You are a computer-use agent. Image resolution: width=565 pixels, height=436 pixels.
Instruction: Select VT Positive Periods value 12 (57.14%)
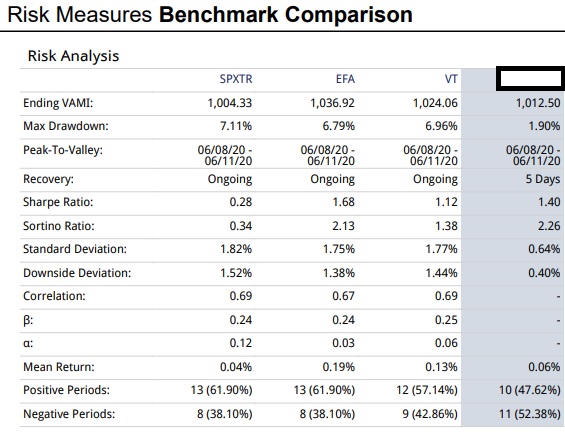(x=427, y=390)
